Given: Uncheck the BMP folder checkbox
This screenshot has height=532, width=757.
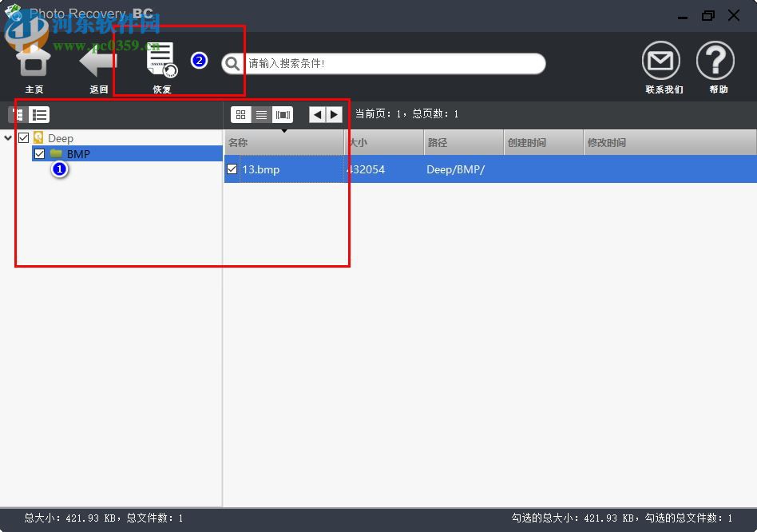Looking at the screenshot, I should 38,153.
